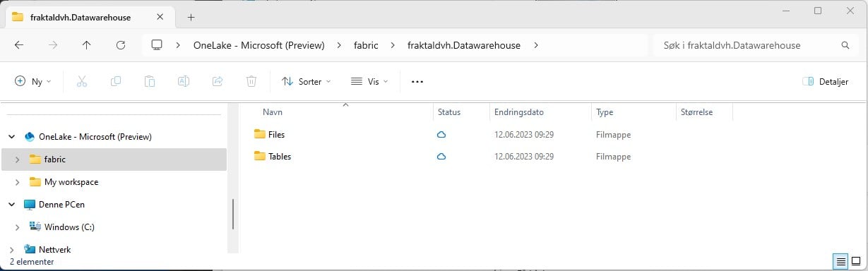Sort by the Navn column header
This screenshot has height=271, width=868.
pos(273,112)
